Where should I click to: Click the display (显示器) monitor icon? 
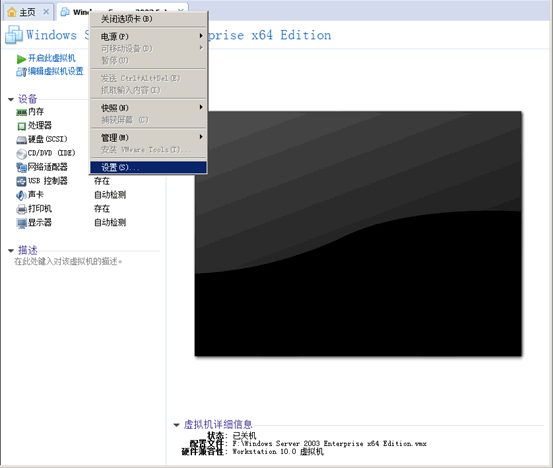pyautogui.click(x=21, y=223)
